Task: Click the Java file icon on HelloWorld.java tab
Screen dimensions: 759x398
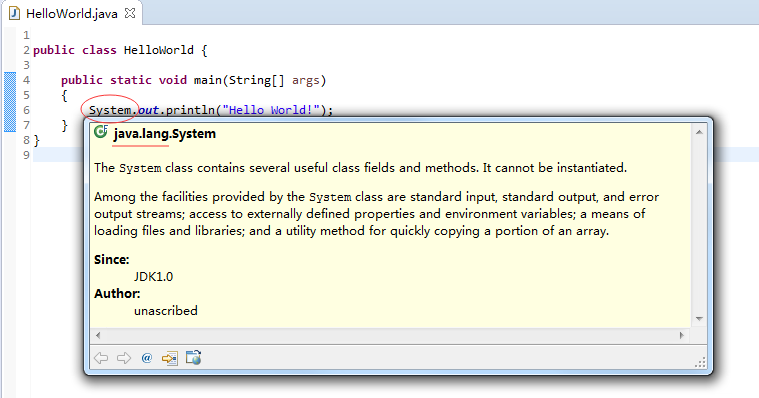Action: (x=15, y=13)
